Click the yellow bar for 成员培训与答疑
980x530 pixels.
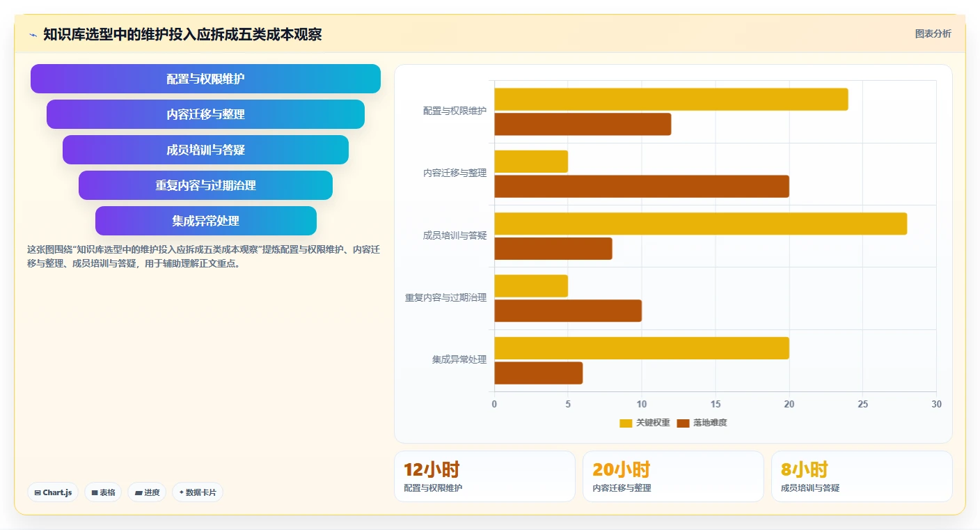coord(701,224)
